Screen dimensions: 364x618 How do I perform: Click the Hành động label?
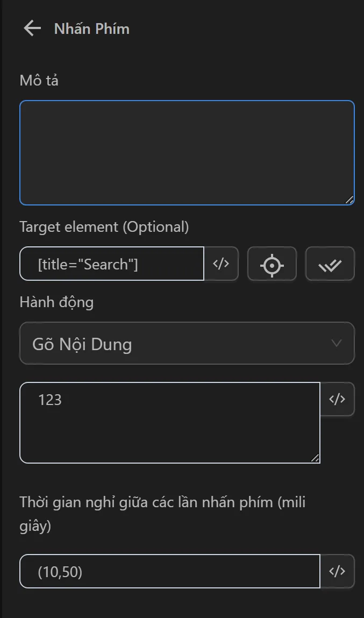click(56, 302)
